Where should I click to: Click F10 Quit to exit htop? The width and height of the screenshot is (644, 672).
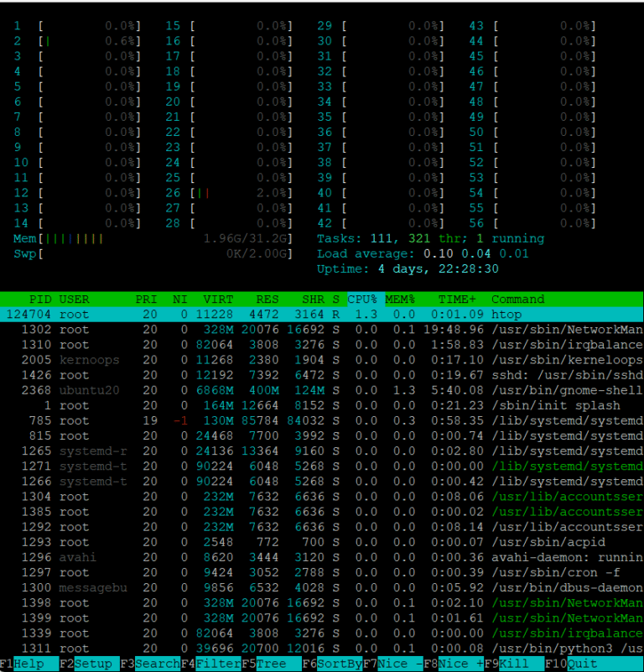point(583,664)
